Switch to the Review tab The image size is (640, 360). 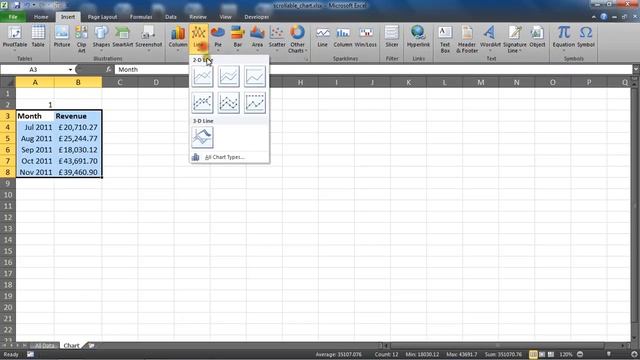point(198,17)
